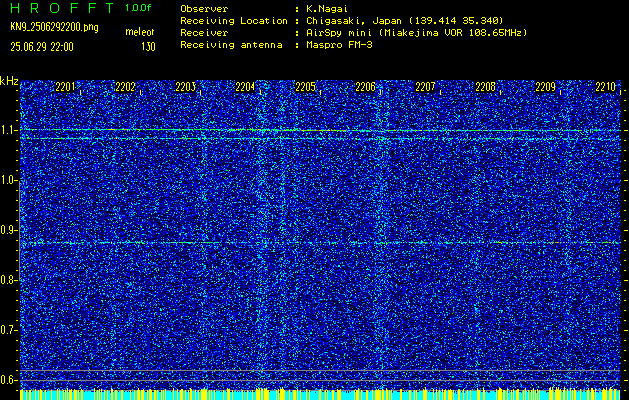Click the 2204 time marker
This screenshot has height=400, width=629.
pos(245,87)
